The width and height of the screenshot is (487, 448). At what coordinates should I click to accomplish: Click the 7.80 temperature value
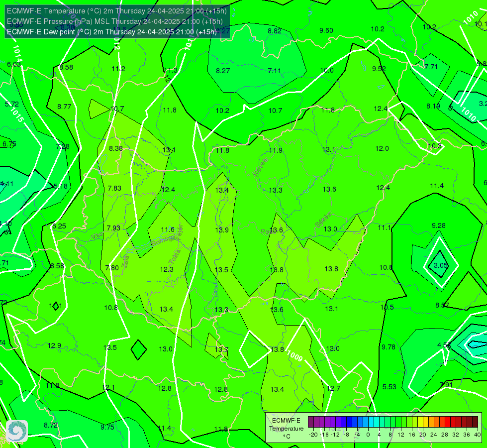[112, 268]
